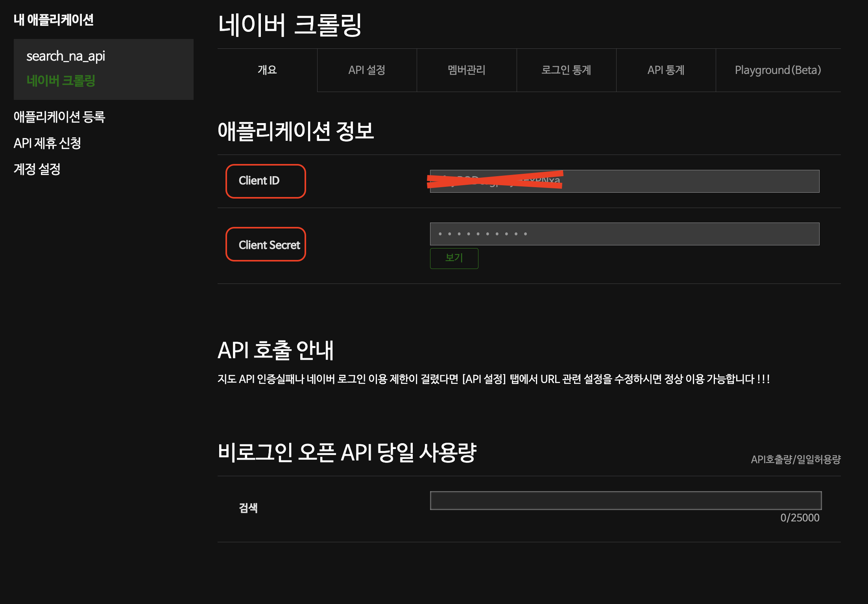The image size is (868, 604).
Task: Click the 내 애플리케이션 heading
Action: (x=54, y=20)
